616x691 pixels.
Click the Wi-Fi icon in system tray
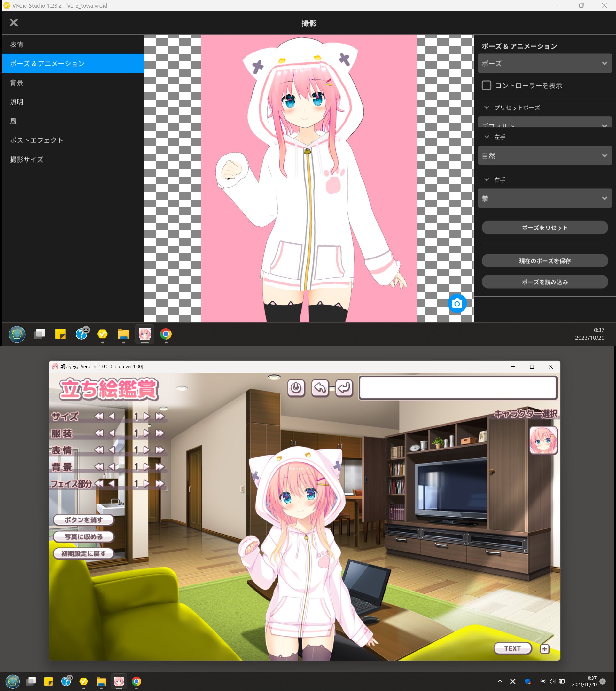[x=542, y=681]
